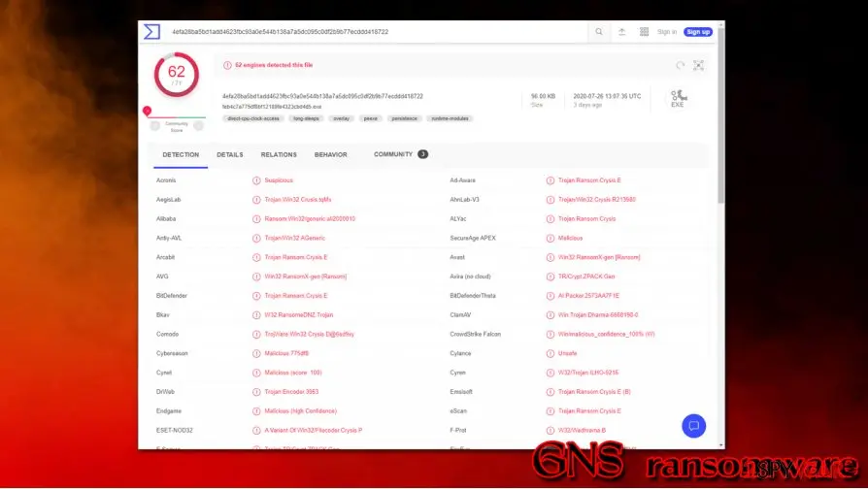Click 'Malicious (high Confidence)' in Endgame row
The width and height of the screenshot is (868, 489).
coord(300,411)
